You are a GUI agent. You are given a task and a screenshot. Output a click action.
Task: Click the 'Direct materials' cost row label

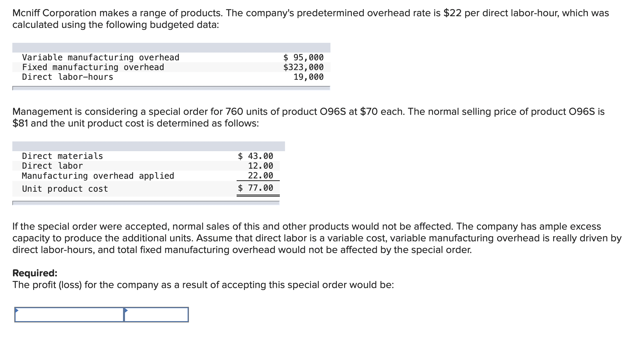(x=62, y=156)
